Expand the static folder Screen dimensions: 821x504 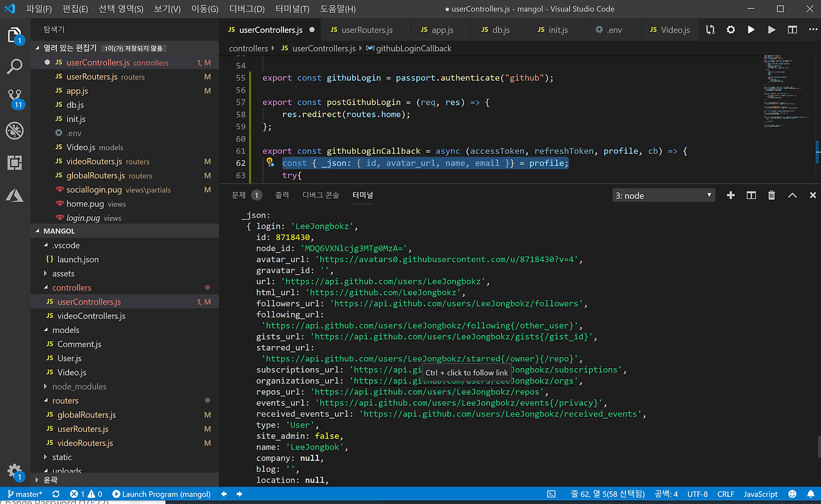62,457
